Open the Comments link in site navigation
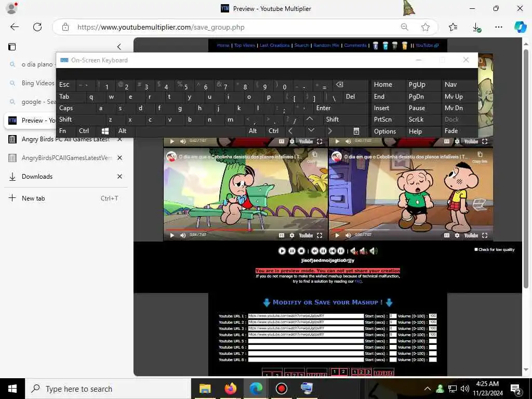Image resolution: width=532 pixels, height=399 pixels. (355, 45)
